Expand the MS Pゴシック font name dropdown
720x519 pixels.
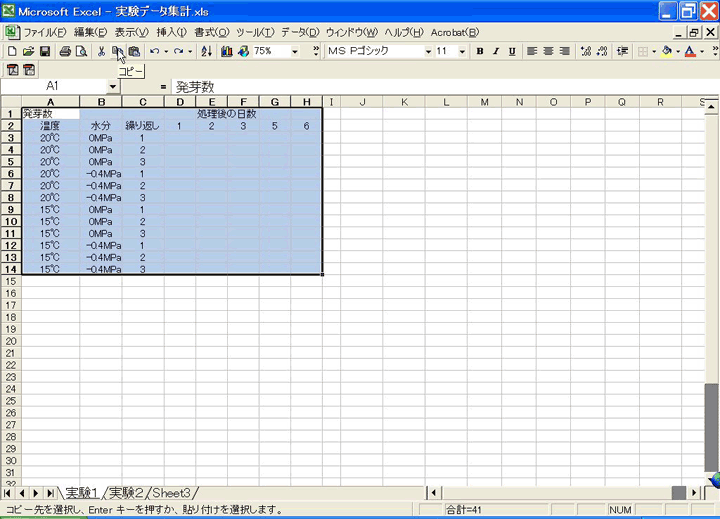click(428, 51)
